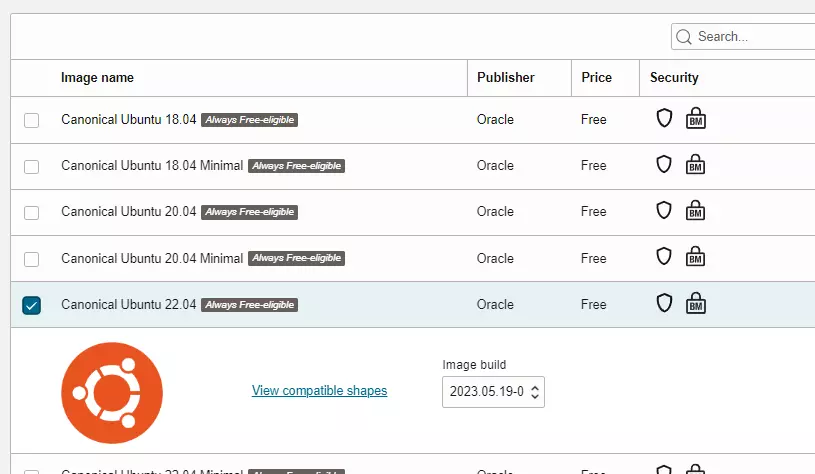815x474 pixels.
Task: Open the View compatible shapes link
Action: (319, 390)
